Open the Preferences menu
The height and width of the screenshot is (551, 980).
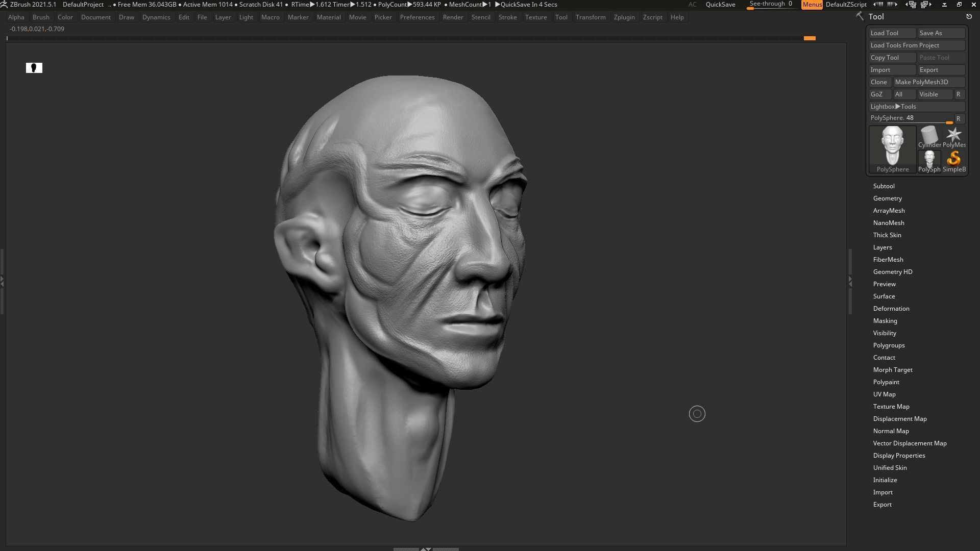tap(417, 17)
